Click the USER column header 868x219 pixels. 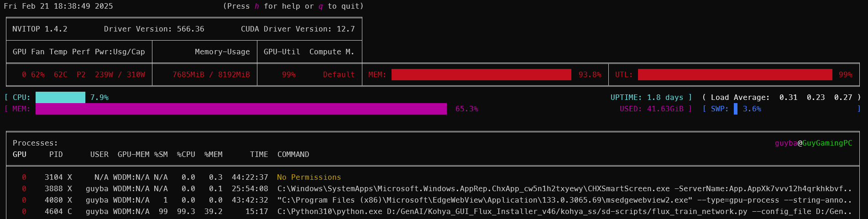click(x=99, y=155)
